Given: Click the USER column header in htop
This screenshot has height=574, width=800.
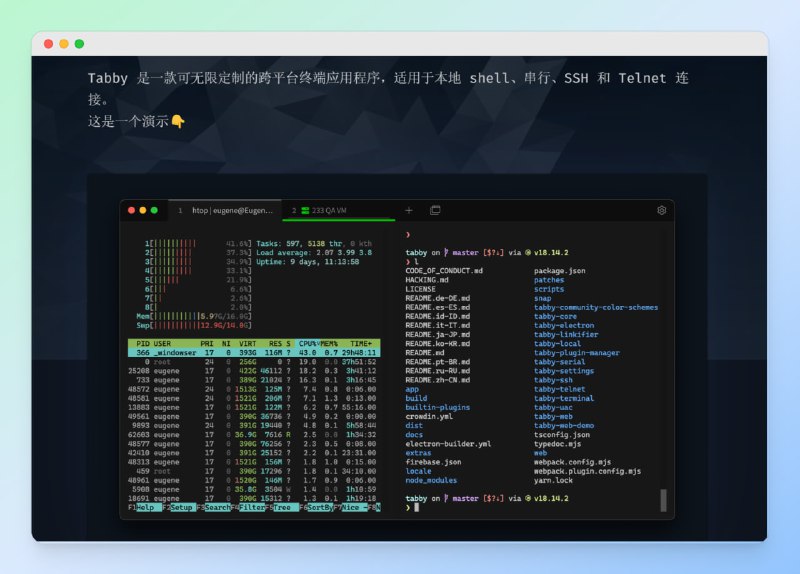Looking at the screenshot, I should [162, 343].
